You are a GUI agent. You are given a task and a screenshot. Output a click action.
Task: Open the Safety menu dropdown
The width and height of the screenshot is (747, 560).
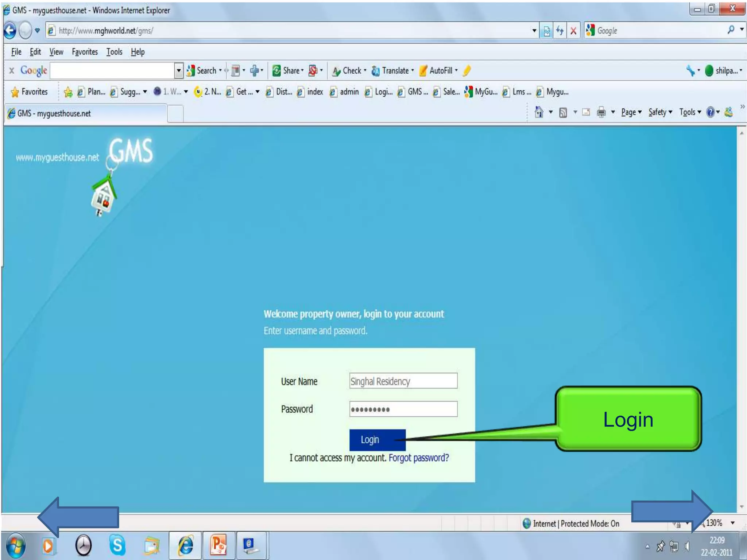pos(660,112)
